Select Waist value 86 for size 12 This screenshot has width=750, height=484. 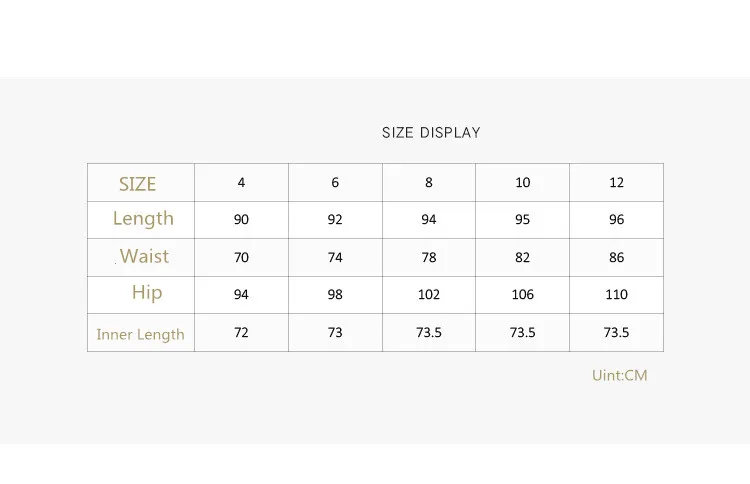click(616, 258)
